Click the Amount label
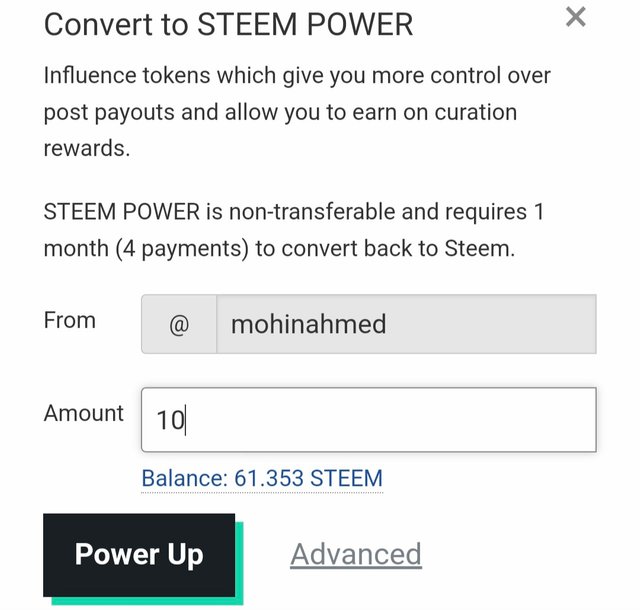 (84, 413)
